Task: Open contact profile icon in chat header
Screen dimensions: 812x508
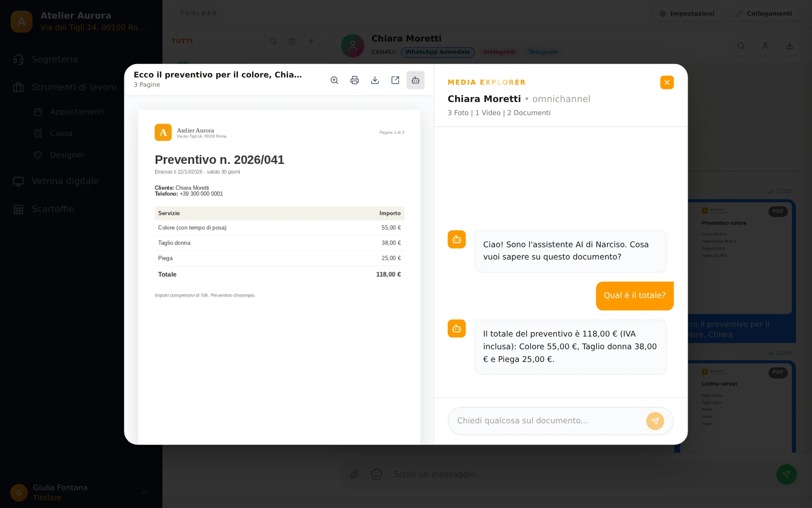Action: click(x=765, y=46)
